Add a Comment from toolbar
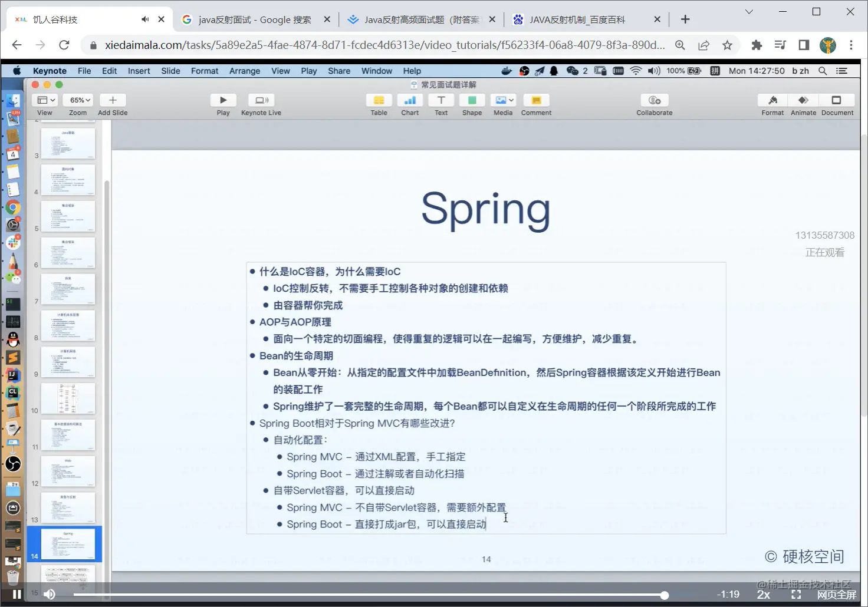This screenshot has height=607, width=868. (536, 100)
